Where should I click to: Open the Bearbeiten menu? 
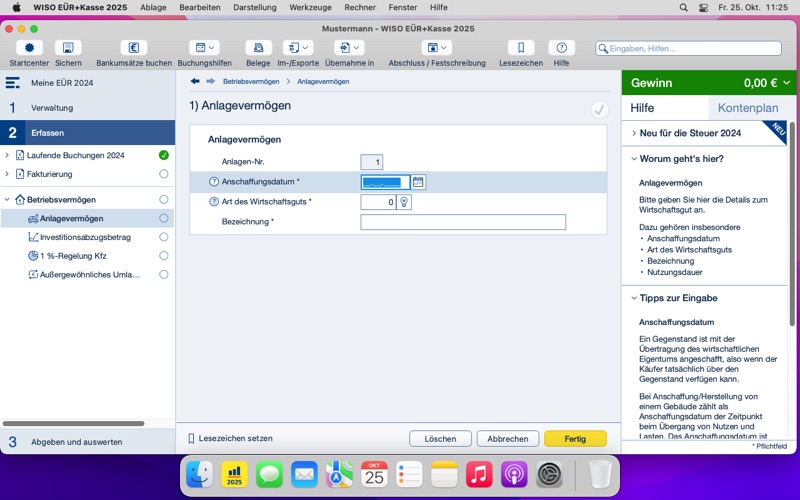click(200, 8)
